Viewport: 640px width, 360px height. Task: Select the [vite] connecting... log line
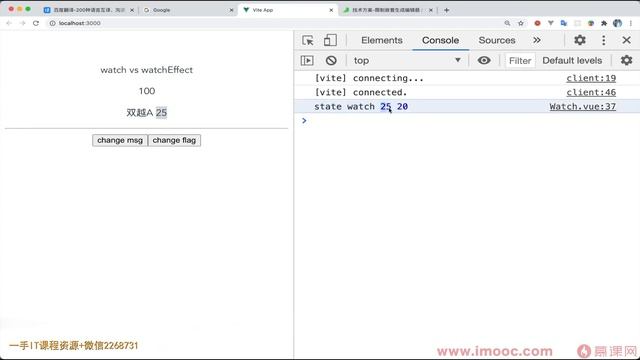pyautogui.click(x=467, y=78)
